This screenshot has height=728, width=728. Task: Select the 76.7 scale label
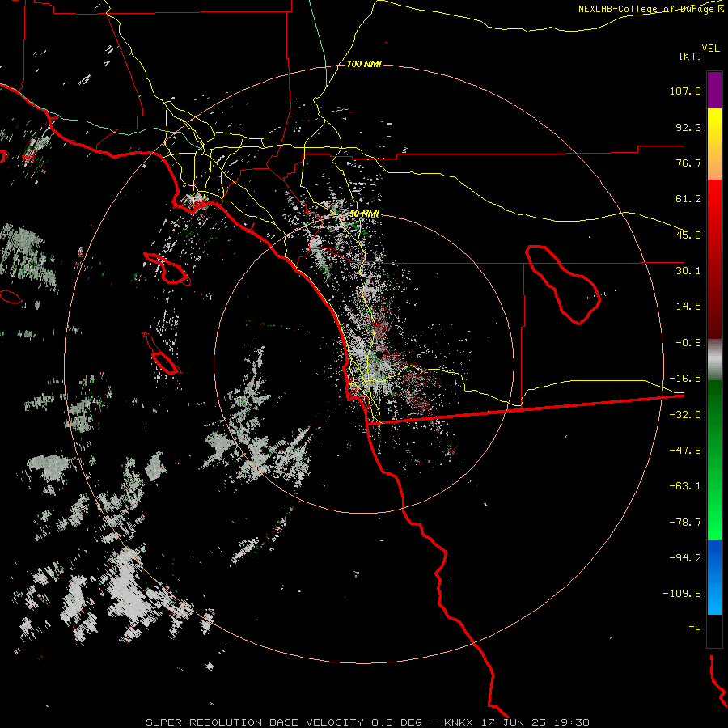pos(688,163)
